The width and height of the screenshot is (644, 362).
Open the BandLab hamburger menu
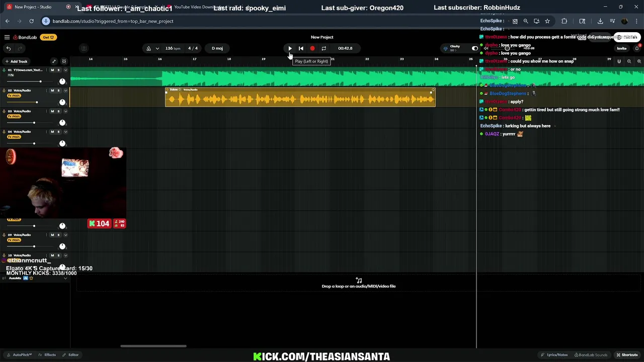(7, 37)
